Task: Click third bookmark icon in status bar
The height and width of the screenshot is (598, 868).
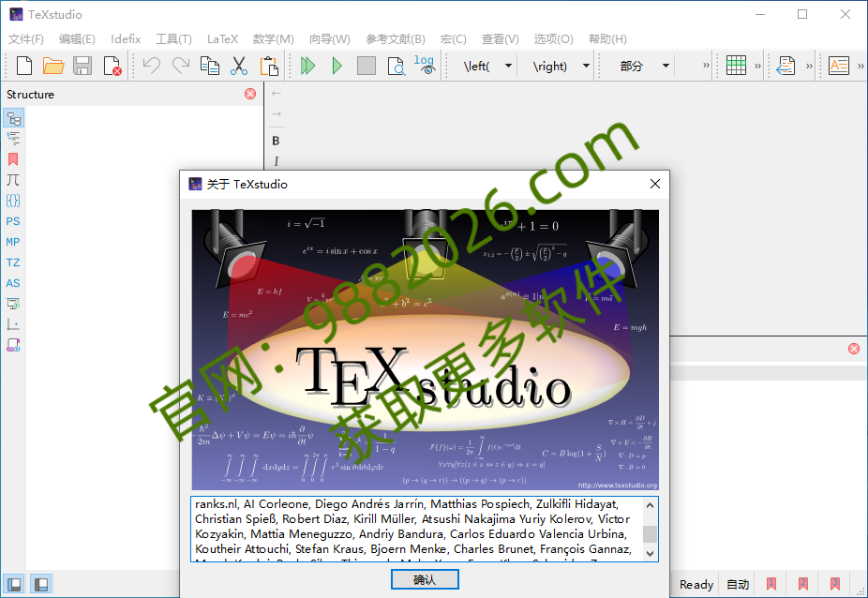Action: (835, 584)
